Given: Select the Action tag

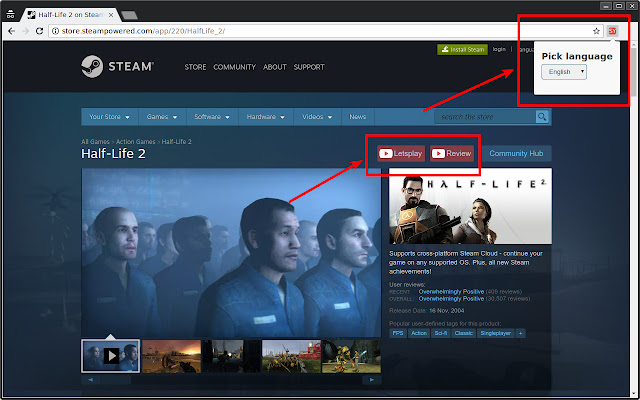Looking at the screenshot, I should coord(419,333).
